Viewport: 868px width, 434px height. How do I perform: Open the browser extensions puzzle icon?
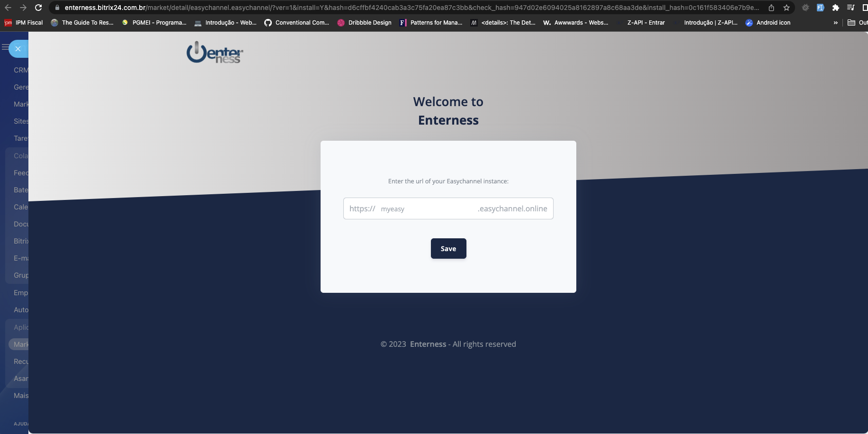point(837,8)
